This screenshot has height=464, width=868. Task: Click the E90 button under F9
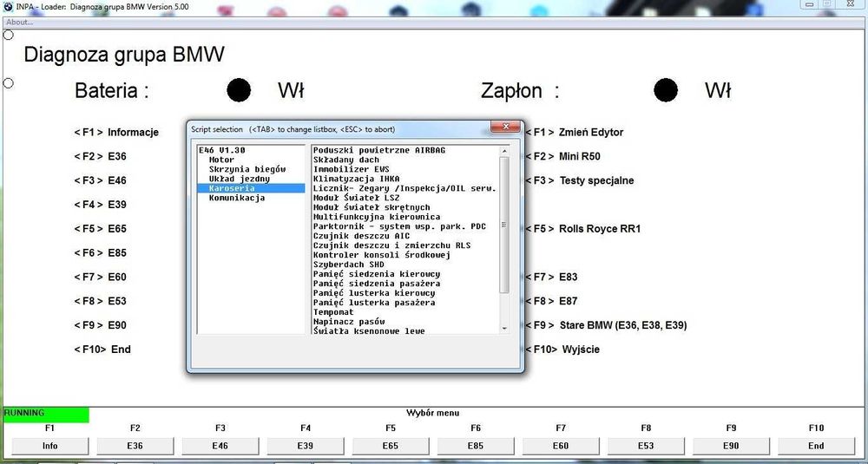(x=731, y=446)
